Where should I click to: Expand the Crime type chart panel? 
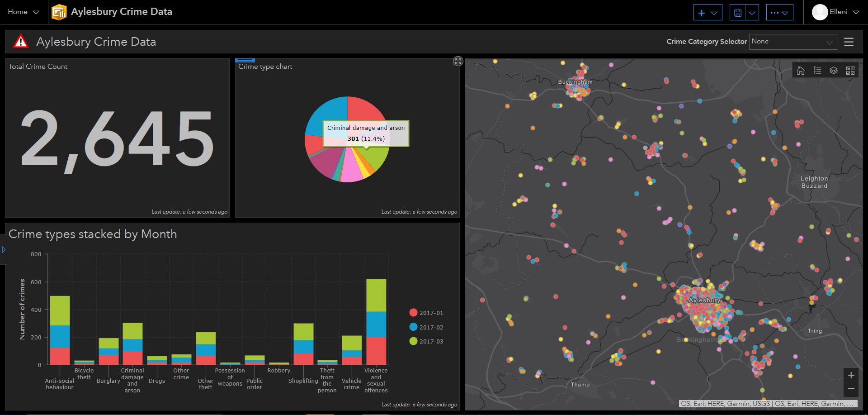click(458, 62)
